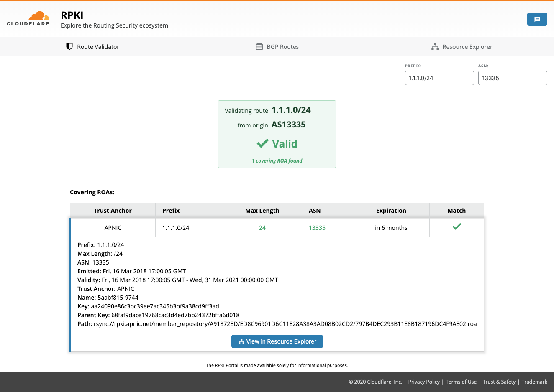The image size is (554, 392).
Task: Click Max Length value 24 link
Action: pyautogui.click(x=262, y=228)
